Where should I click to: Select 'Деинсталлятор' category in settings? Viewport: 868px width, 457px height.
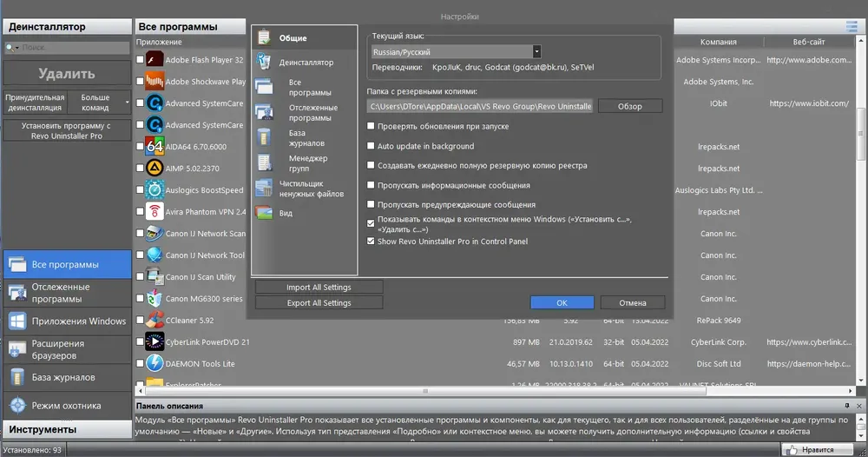click(306, 62)
